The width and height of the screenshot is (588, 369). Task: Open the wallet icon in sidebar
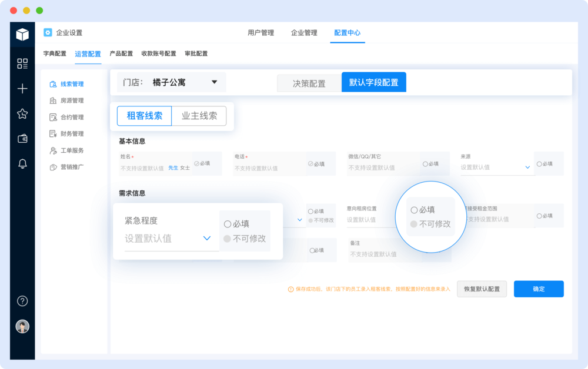[x=22, y=139]
